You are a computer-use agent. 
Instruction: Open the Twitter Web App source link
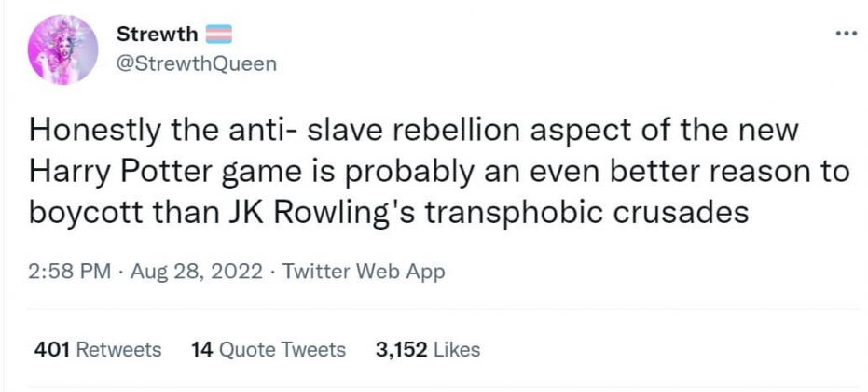pos(363,272)
